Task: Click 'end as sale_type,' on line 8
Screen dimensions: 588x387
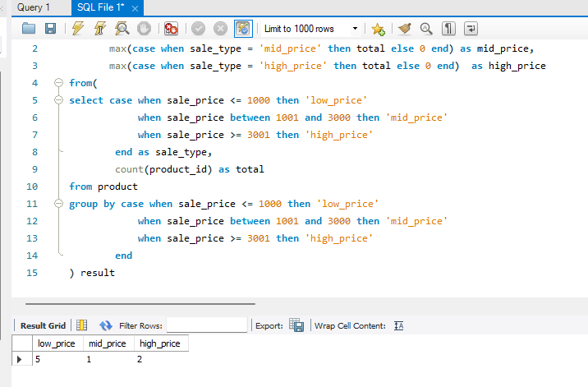Action: (x=163, y=152)
